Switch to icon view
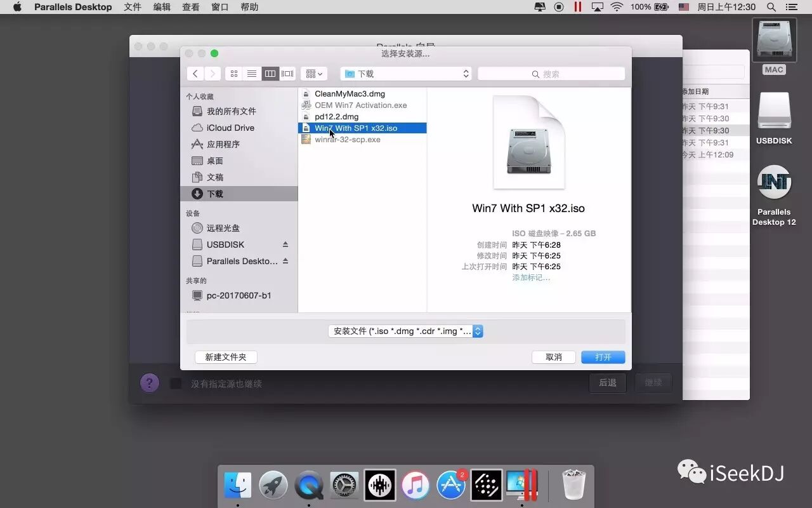This screenshot has width=812, height=508. (x=234, y=74)
